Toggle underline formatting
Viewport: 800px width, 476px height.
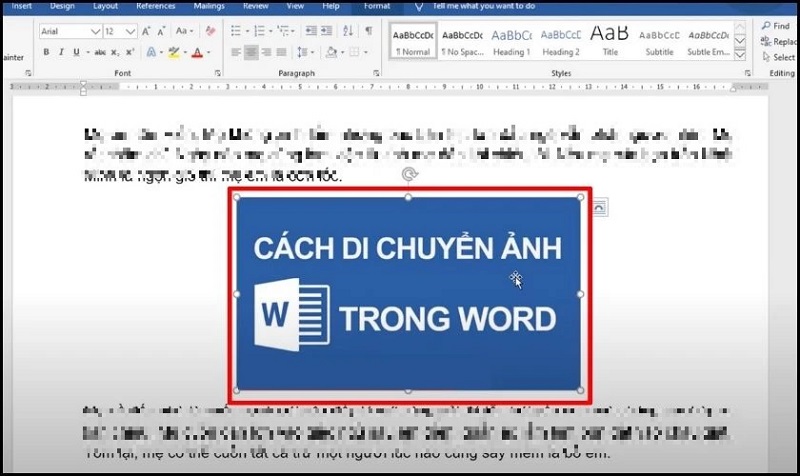[x=77, y=52]
